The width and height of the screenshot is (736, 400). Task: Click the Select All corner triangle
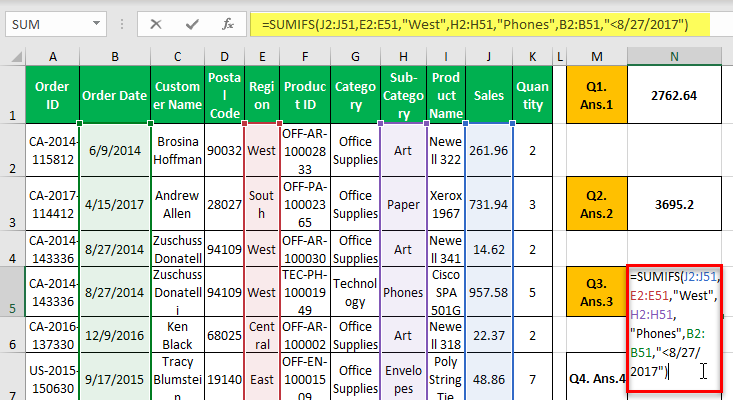click(x=16, y=57)
